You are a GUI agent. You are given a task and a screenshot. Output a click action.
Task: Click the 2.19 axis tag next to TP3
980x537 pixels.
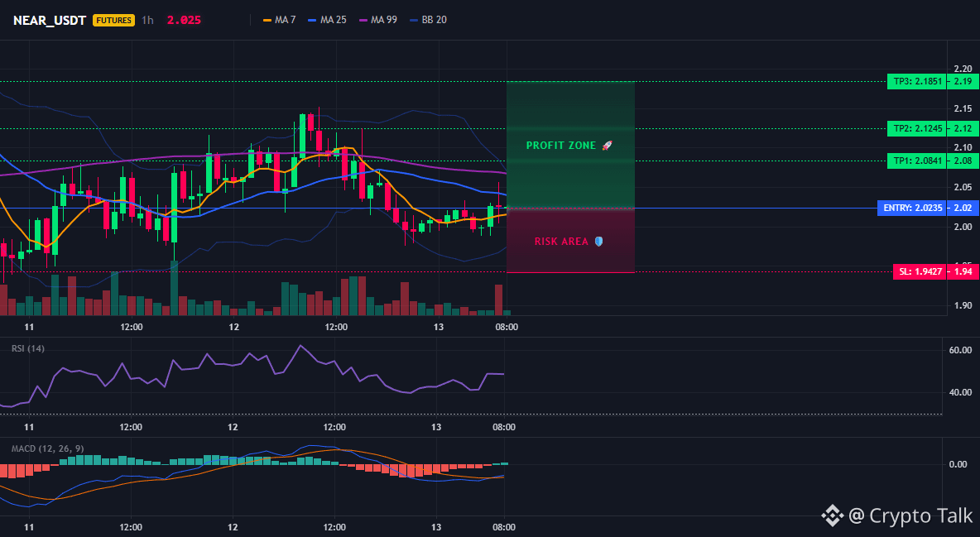point(962,81)
